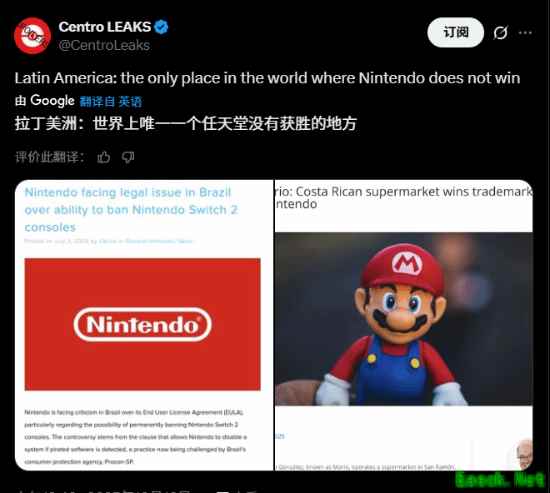Click the 订阅 subscribe button

point(455,32)
